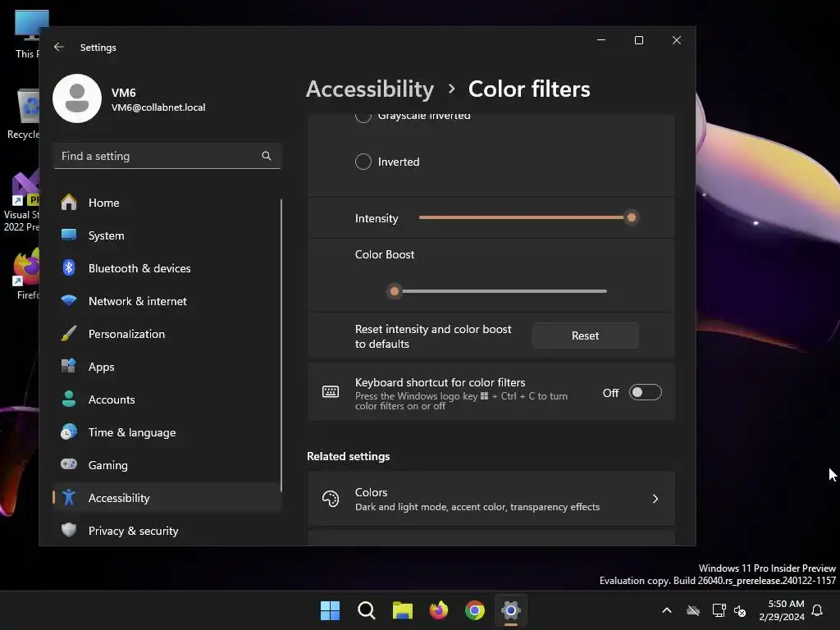
Task: Click the sidebar vertical scrollbar
Action: (281, 345)
